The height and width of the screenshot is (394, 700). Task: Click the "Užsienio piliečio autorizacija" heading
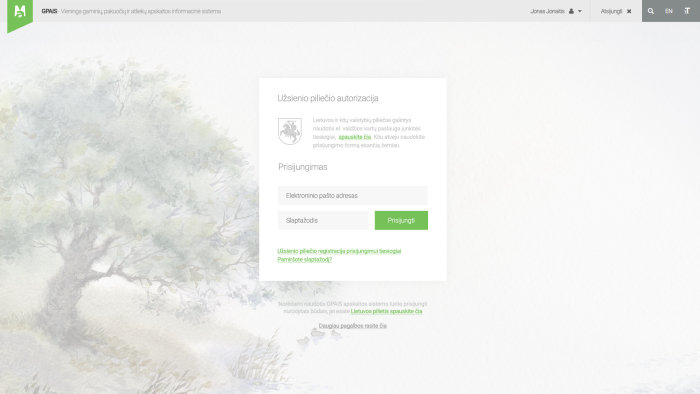point(328,98)
